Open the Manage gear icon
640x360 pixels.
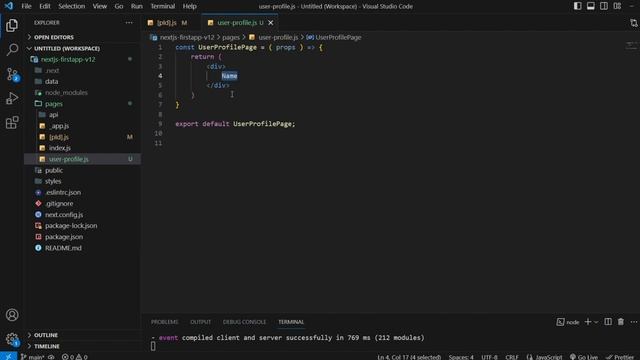tap(12, 339)
